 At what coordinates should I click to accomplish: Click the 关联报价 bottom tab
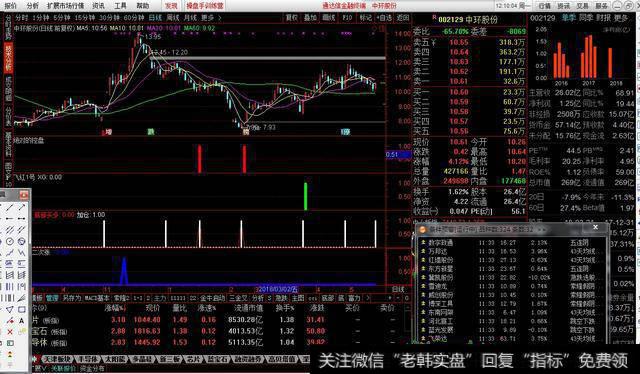pos(63,368)
